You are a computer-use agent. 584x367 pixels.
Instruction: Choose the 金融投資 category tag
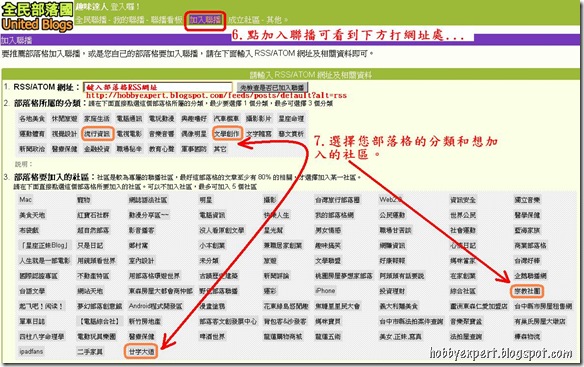[x=97, y=149]
